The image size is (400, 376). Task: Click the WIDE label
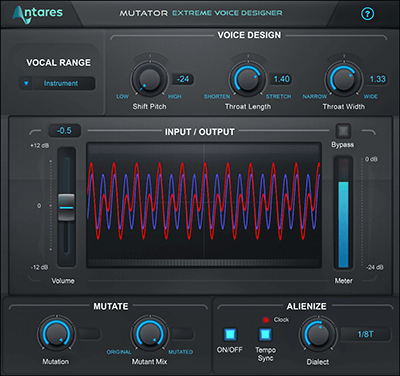370,96
